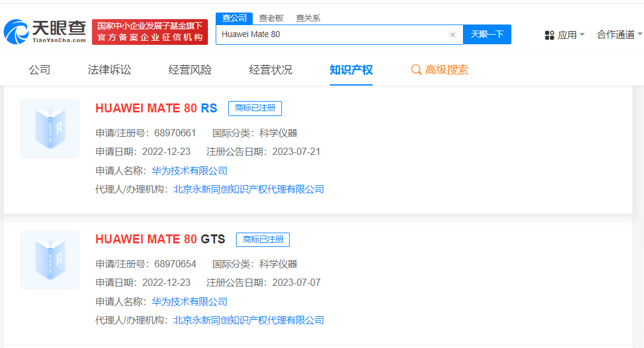Image resolution: width=644 pixels, height=348 pixels.
Task: Click the apps grid icon
Action: (550, 35)
